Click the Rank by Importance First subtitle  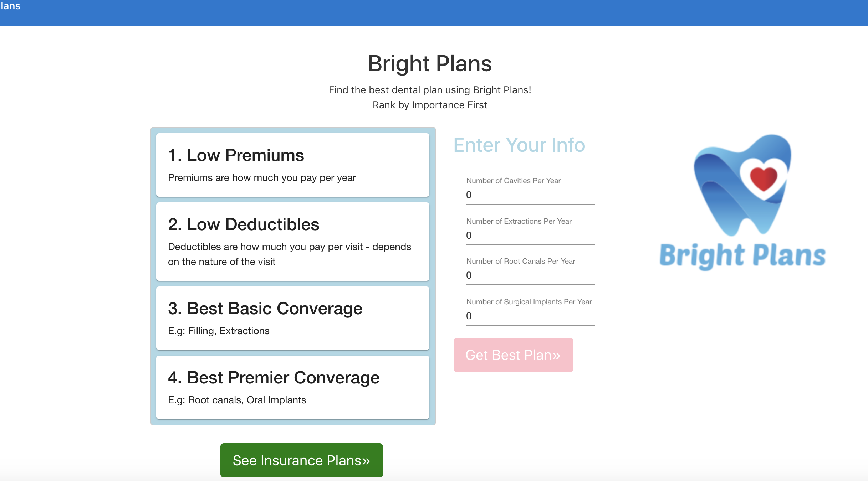click(430, 105)
